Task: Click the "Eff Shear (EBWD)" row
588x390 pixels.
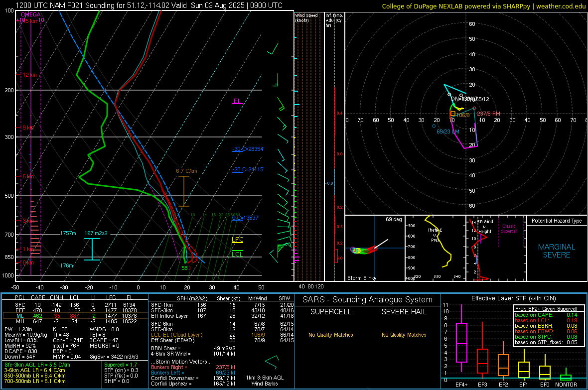Action: click(x=222, y=340)
